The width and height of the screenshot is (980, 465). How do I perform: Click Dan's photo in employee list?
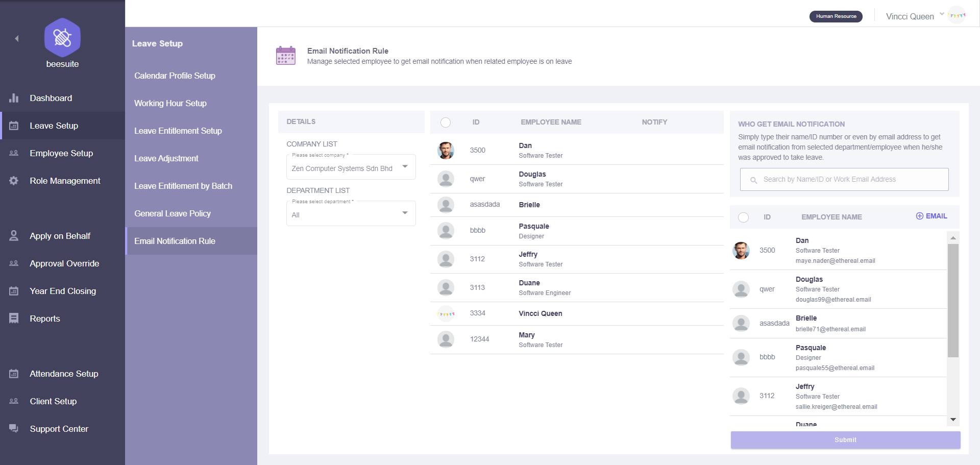(x=446, y=151)
